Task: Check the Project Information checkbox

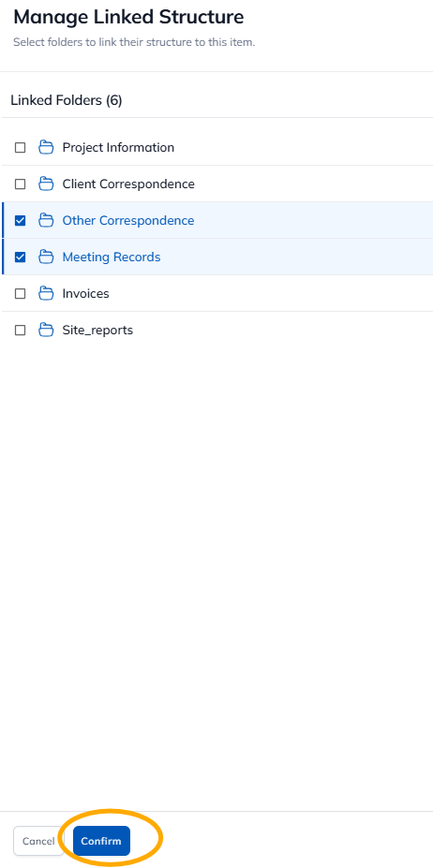Action: (x=20, y=147)
